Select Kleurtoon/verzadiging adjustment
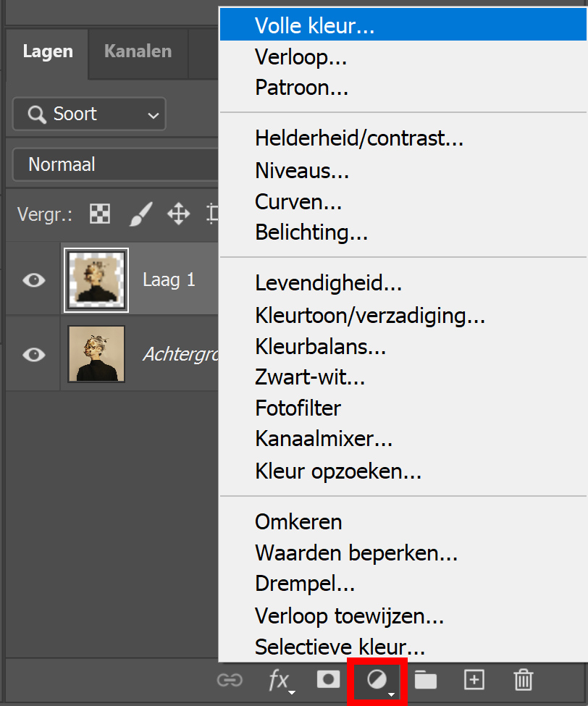The image size is (588, 706). 369,316
